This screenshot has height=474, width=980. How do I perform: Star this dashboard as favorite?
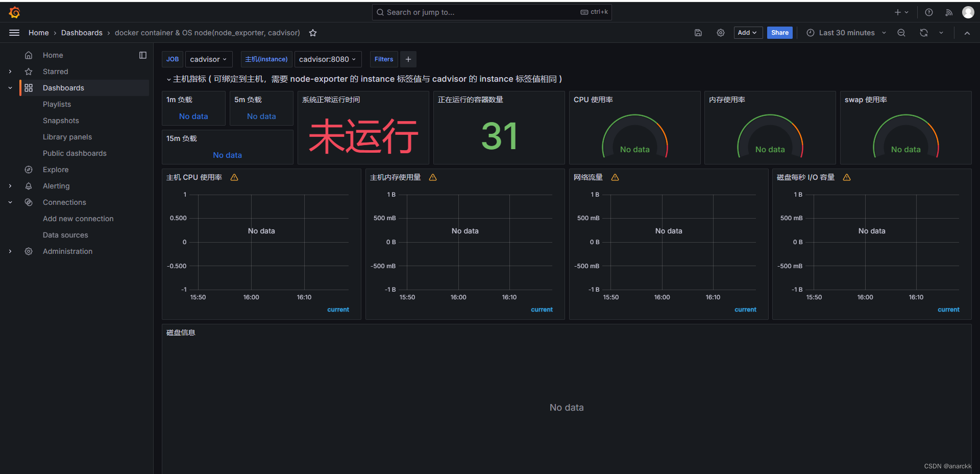point(313,33)
